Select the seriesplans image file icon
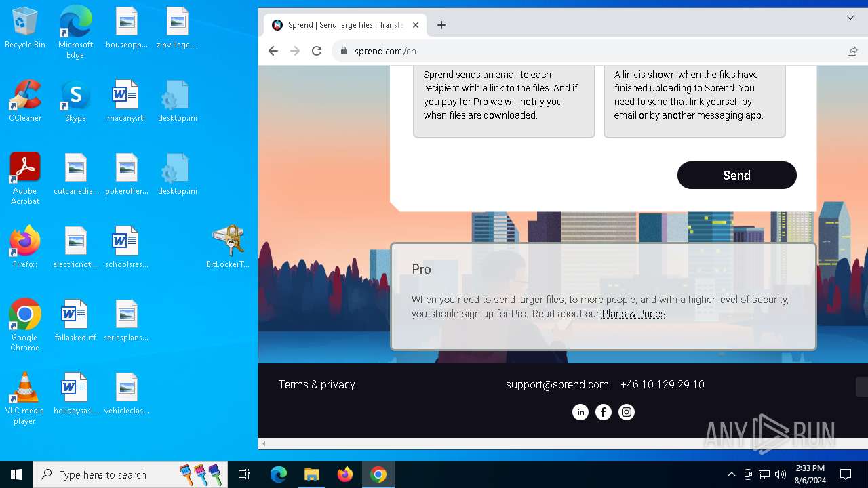The height and width of the screenshot is (488, 868). tap(127, 321)
